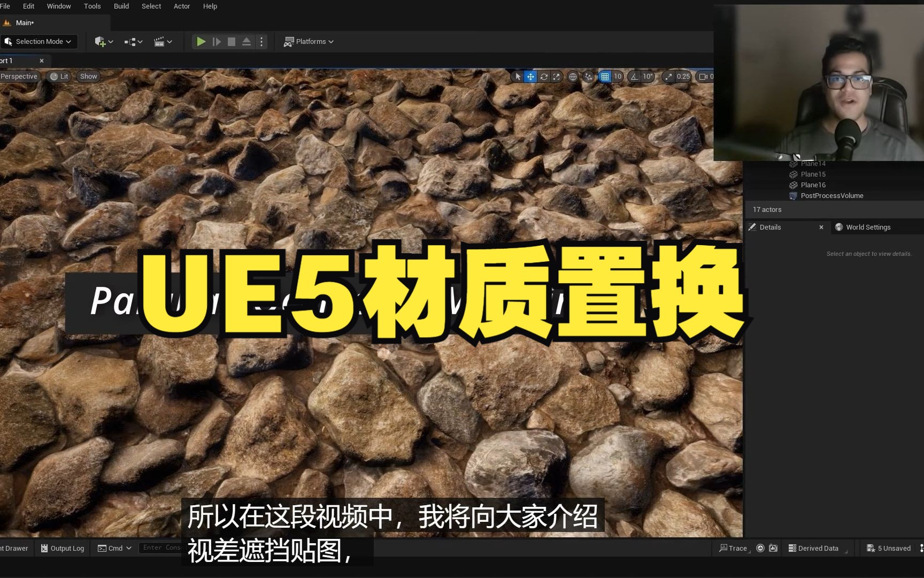Select the Move (translate) transform tool
The width and height of the screenshot is (924, 578).
pyautogui.click(x=530, y=77)
